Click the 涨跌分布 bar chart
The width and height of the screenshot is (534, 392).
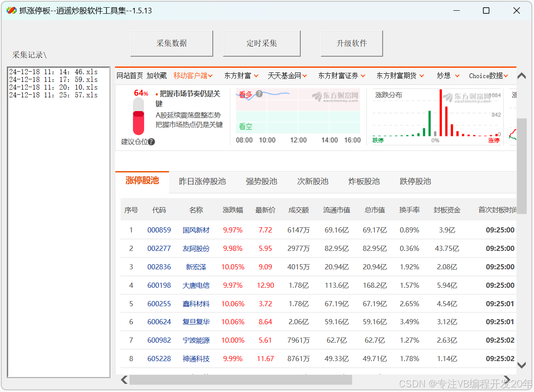coord(437,116)
